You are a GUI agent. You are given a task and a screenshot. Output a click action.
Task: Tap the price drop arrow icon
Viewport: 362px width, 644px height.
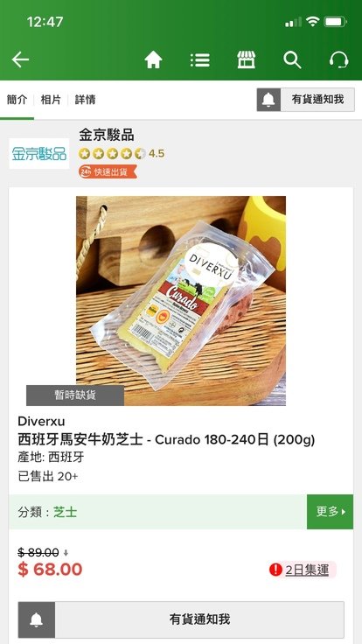pyautogui.click(x=66, y=553)
